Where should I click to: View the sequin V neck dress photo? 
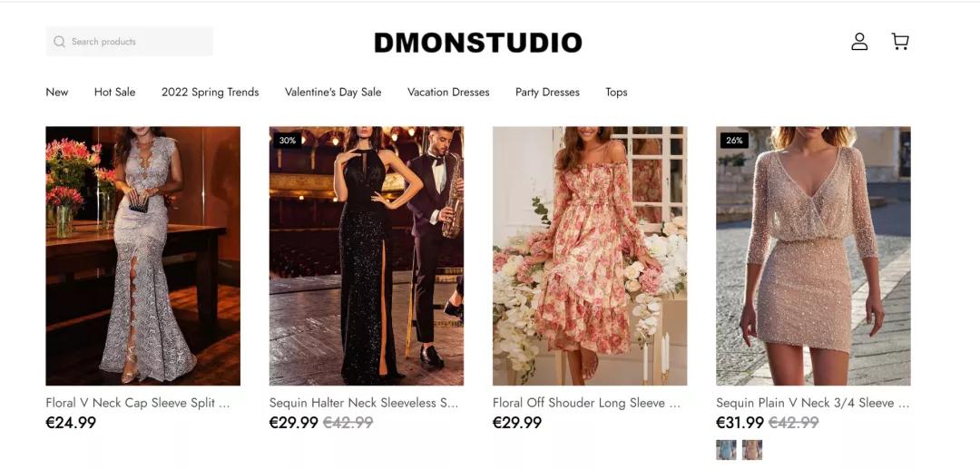click(x=813, y=256)
